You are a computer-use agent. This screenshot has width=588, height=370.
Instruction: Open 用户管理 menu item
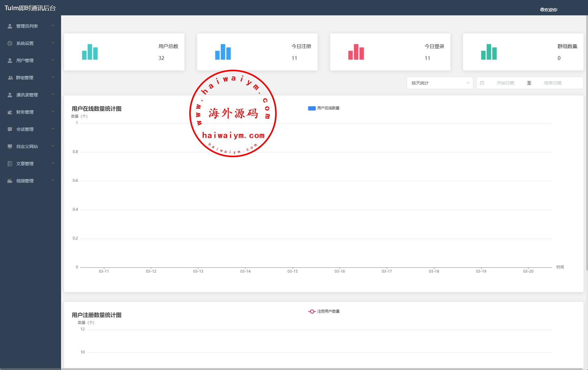click(25, 60)
